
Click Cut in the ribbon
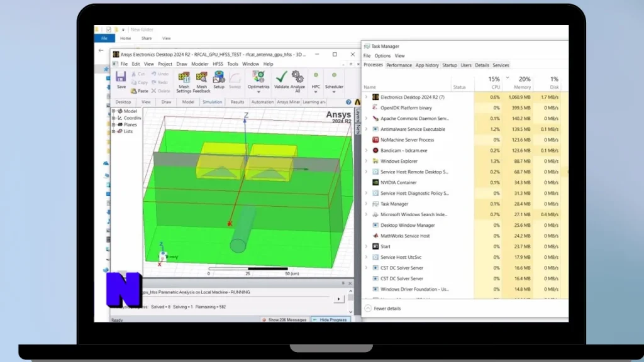pyautogui.click(x=138, y=74)
